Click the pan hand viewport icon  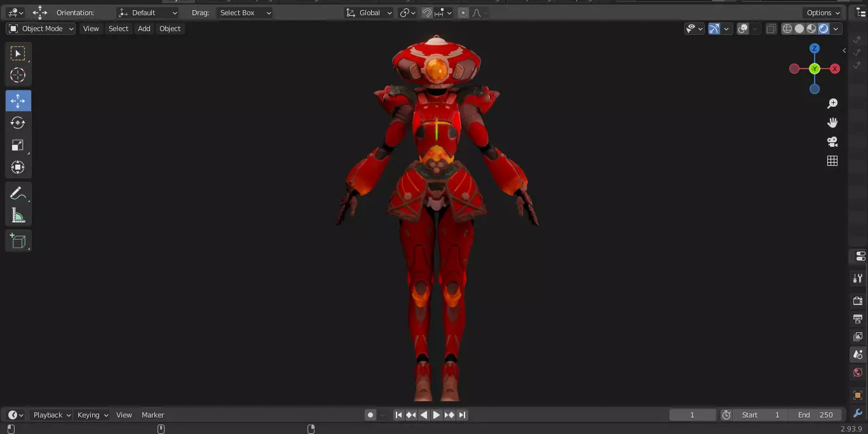832,123
